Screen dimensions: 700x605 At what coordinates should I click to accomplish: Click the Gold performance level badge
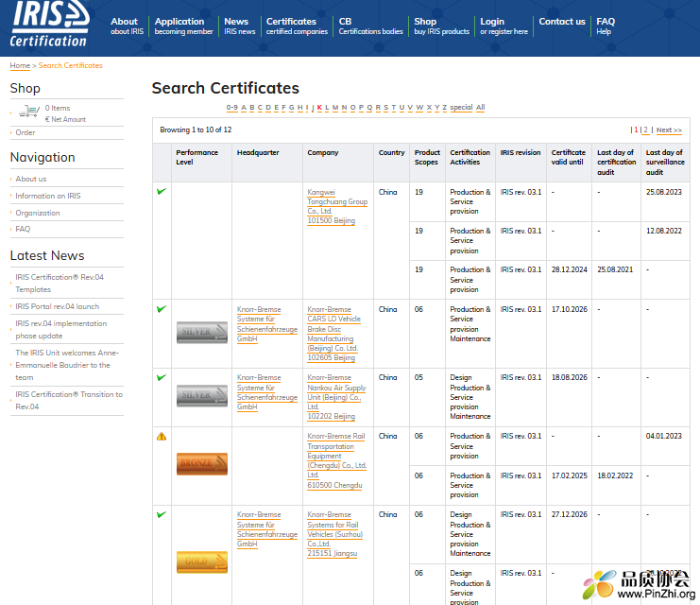(x=202, y=562)
